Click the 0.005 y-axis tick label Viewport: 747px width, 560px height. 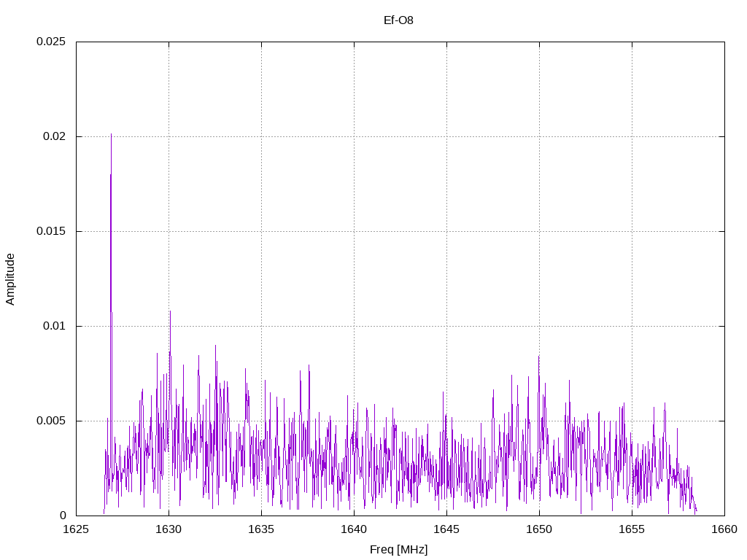click(x=51, y=421)
